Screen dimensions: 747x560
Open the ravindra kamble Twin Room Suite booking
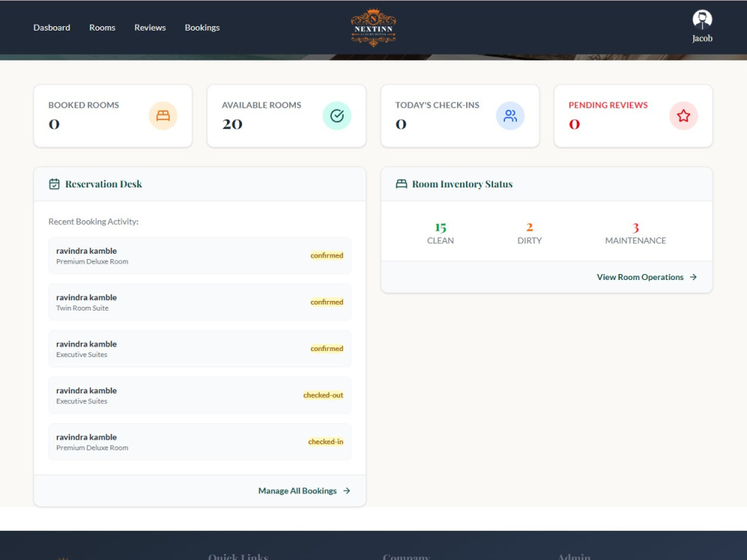pyautogui.click(x=199, y=302)
